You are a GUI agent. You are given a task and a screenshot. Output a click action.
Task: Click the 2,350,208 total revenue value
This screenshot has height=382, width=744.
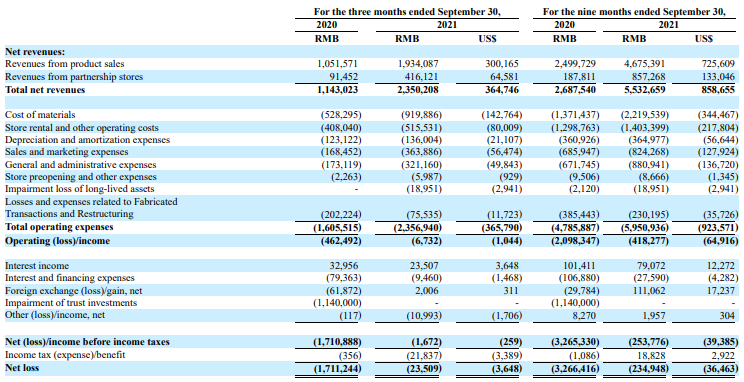[x=417, y=90]
